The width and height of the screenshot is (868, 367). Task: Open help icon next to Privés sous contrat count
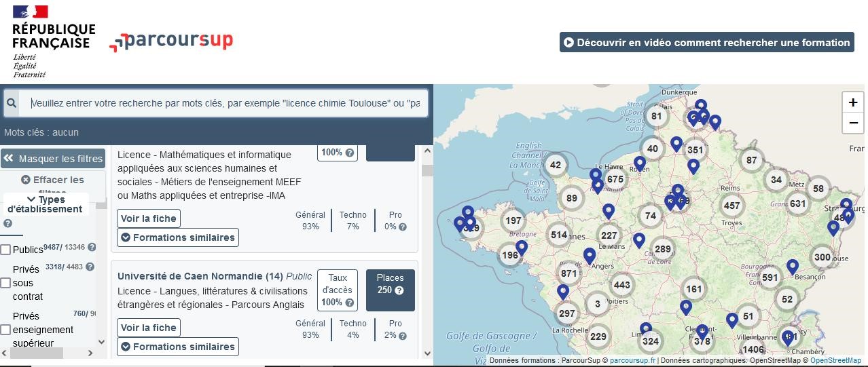90,267
